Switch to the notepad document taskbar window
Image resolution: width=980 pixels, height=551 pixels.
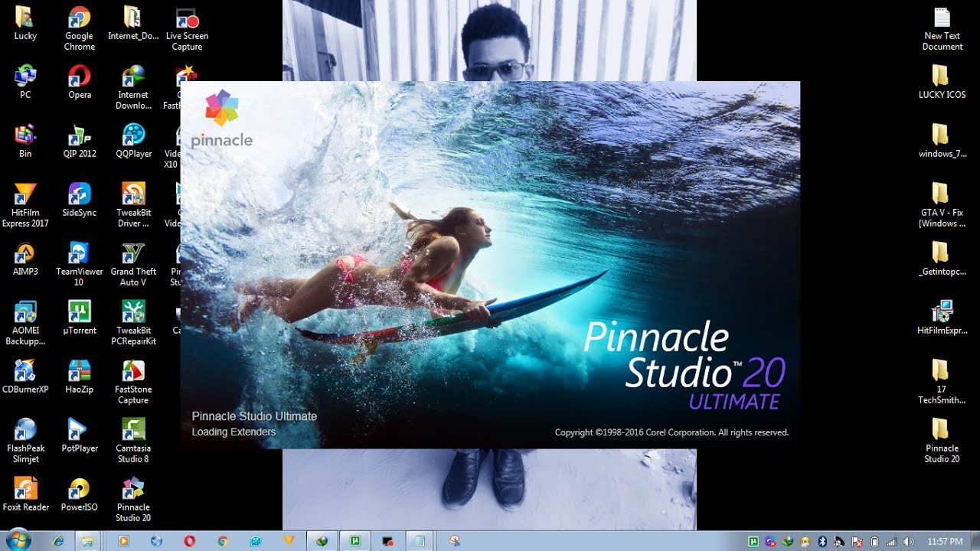pos(420,540)
